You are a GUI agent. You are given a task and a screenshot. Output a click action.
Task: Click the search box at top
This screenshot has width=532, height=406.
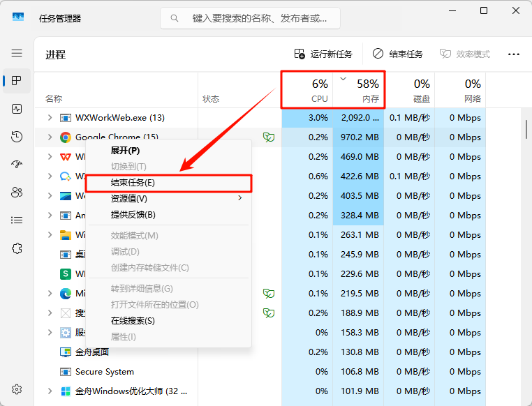point(250,18)
